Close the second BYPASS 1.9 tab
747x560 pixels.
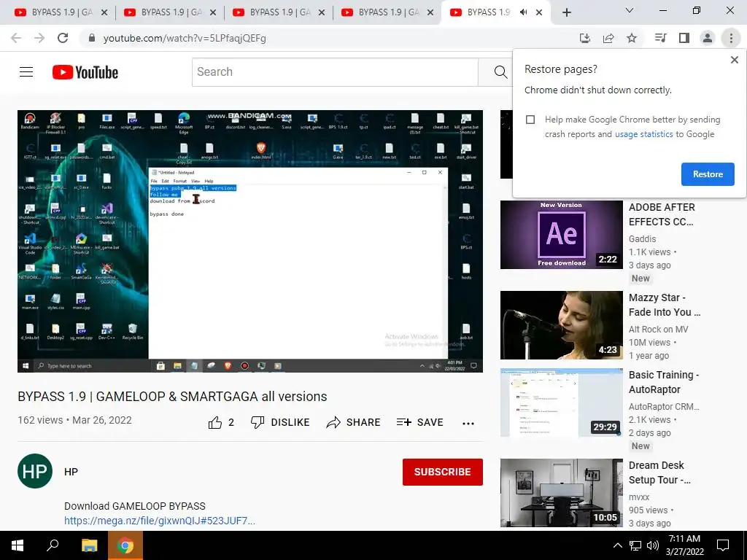coord(213,12)
